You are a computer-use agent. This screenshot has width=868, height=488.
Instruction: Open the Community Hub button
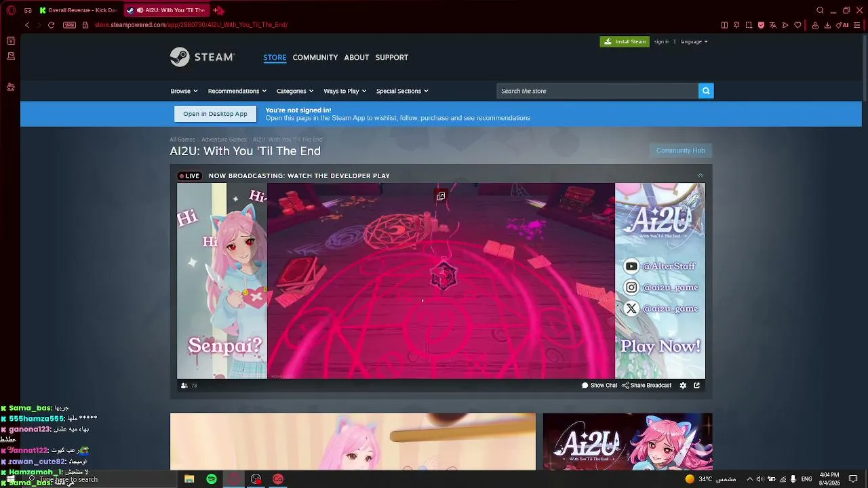coord(680,150)
